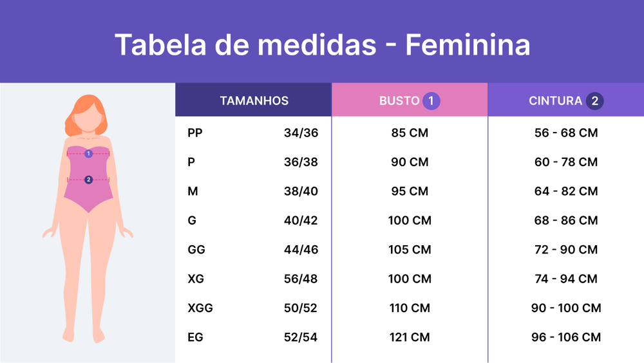This screenshot has height=363, width=644.
Task: Click the GG size label
Action: click(x=196, y=250)
